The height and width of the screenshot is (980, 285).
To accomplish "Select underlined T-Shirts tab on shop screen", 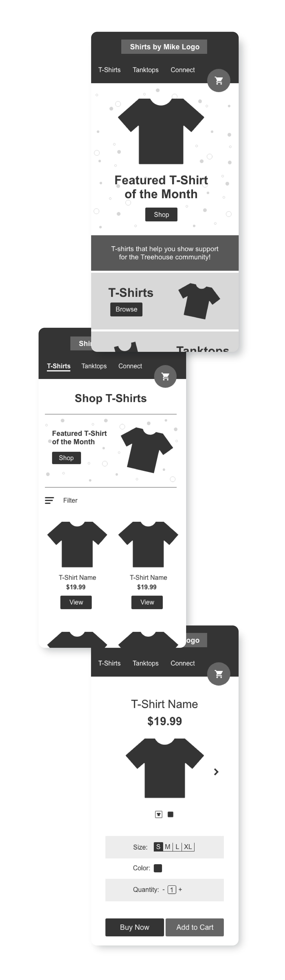I will (x=58, y=366).
